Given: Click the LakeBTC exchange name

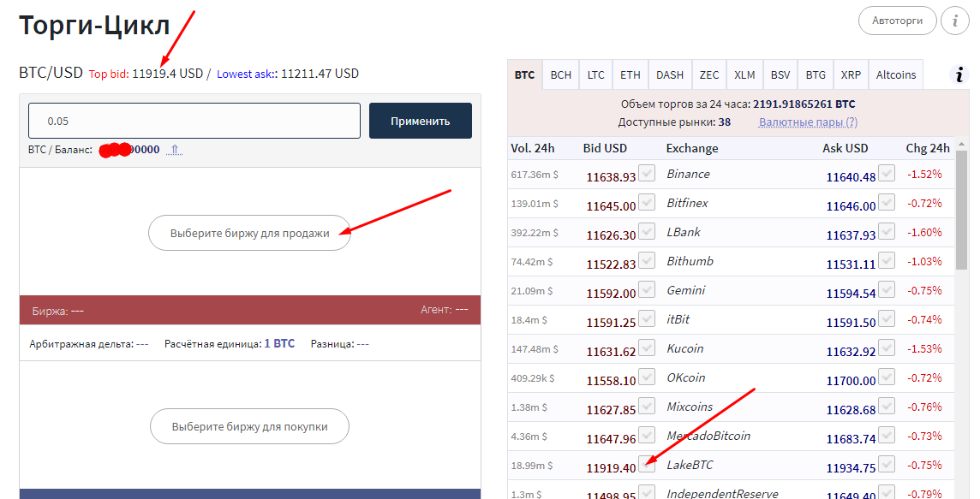Looking at the screenshot, I should [x=690, y=465].
